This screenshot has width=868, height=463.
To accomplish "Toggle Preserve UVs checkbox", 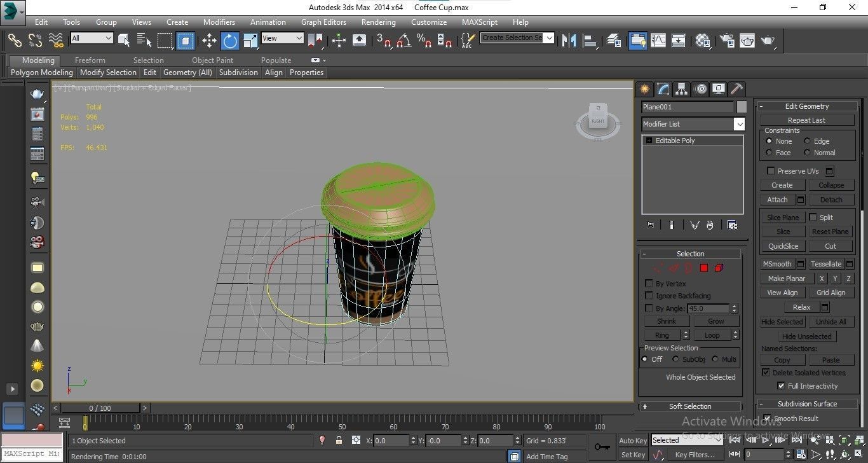I will point(771,171).
